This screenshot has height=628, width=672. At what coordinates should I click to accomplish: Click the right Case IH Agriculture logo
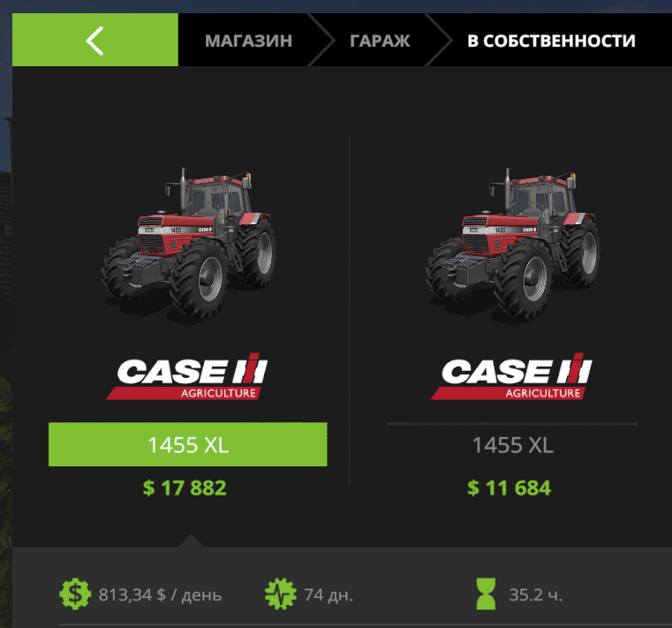click(511, 376)
